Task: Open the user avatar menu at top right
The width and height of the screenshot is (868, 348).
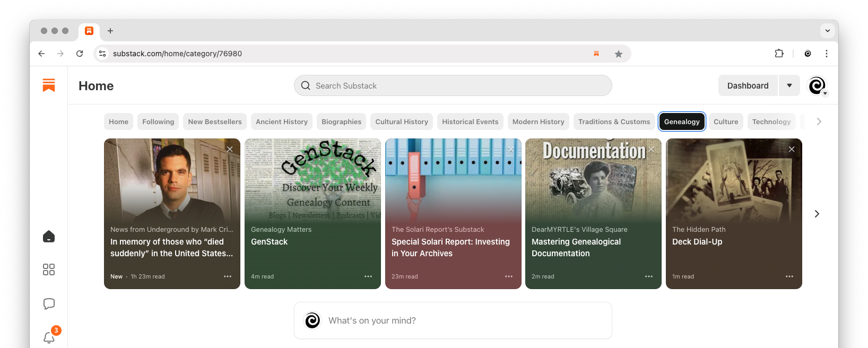Action: coord(817,85)
